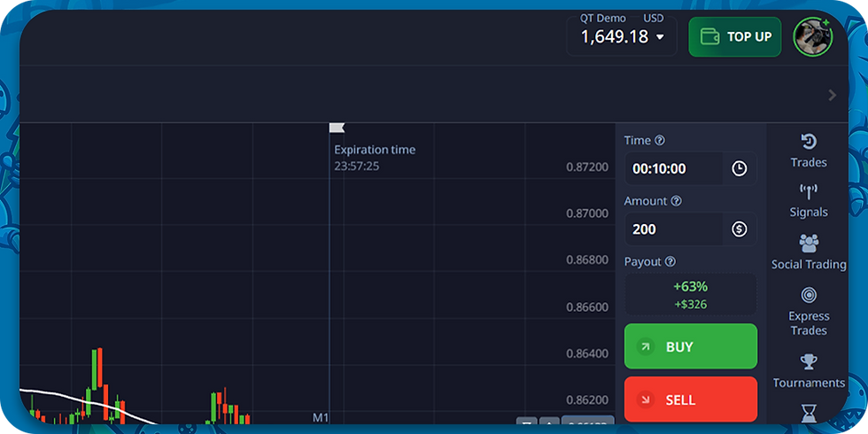Click the red SELL button
868x434 pixels.
pyautogui.click(x=690, y=399)
